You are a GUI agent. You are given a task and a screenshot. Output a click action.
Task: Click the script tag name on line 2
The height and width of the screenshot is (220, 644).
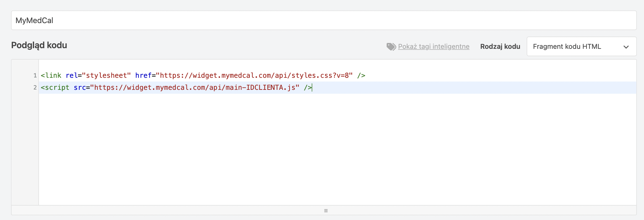click(x=57, y=88)
